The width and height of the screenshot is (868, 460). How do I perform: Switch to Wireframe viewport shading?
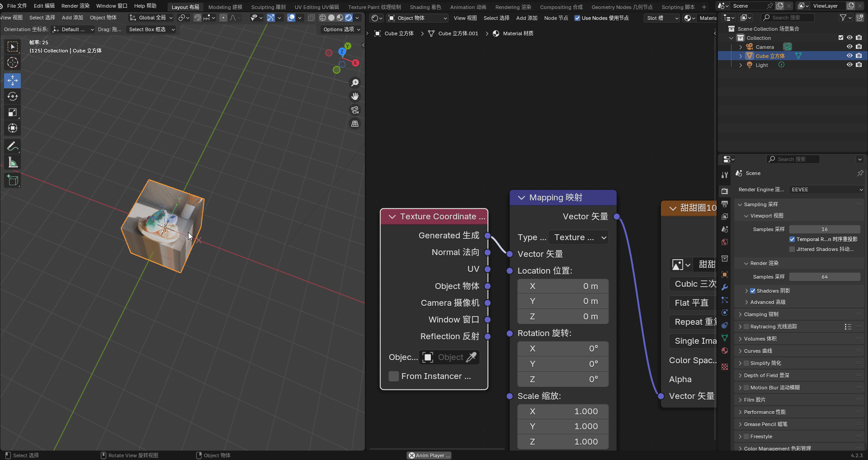pos(323,18)
